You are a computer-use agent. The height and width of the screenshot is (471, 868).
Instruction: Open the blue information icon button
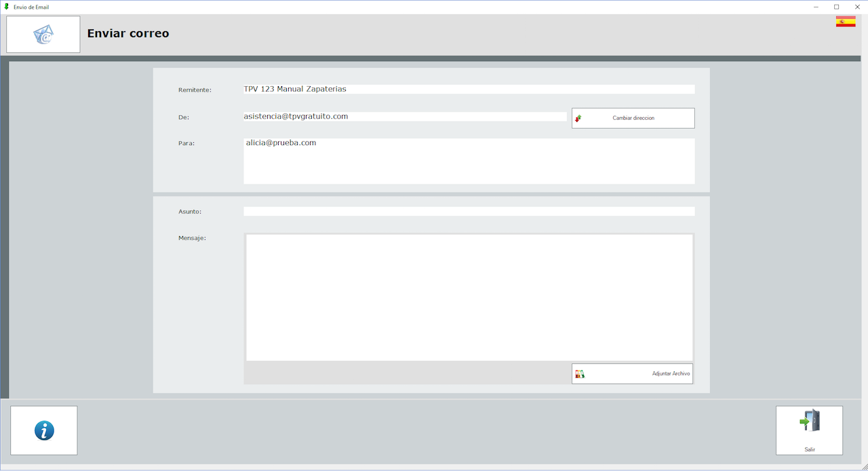(44, 430)
